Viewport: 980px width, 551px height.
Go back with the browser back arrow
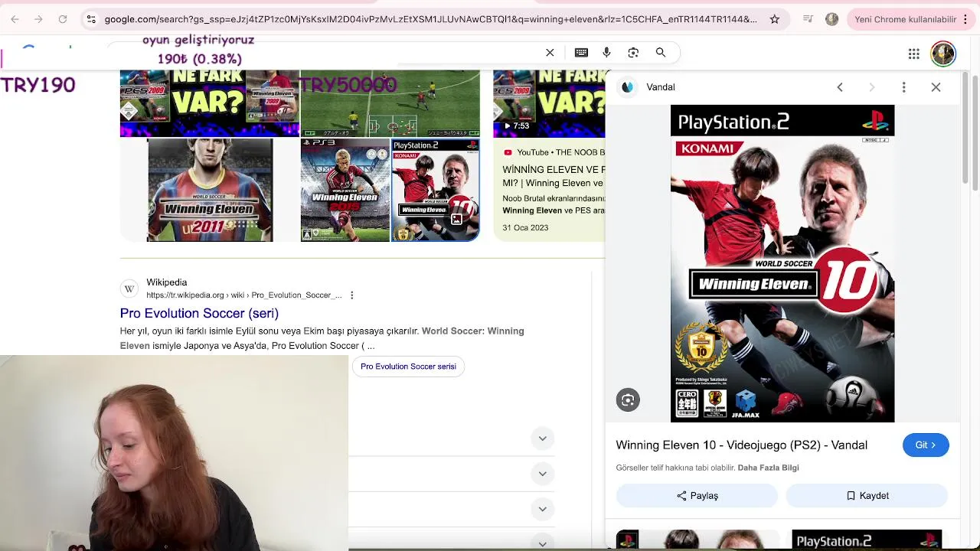[15, 19]
